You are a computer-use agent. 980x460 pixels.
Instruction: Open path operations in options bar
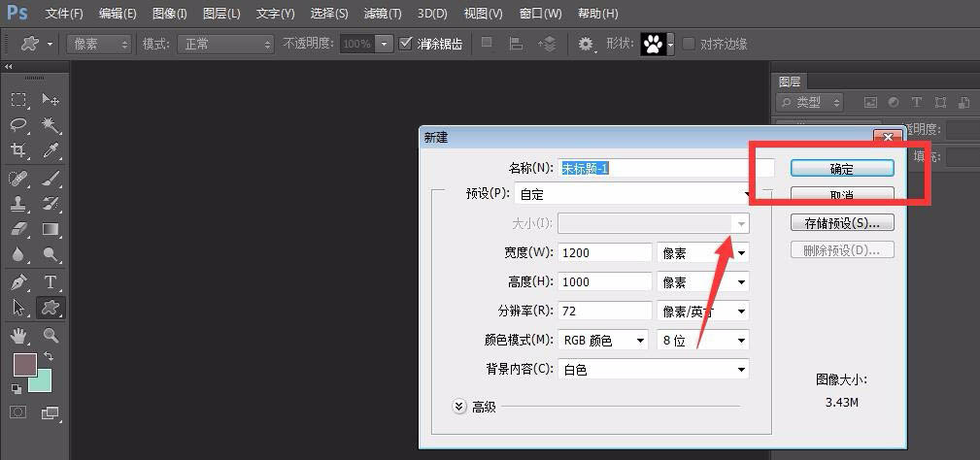[487, 44]
